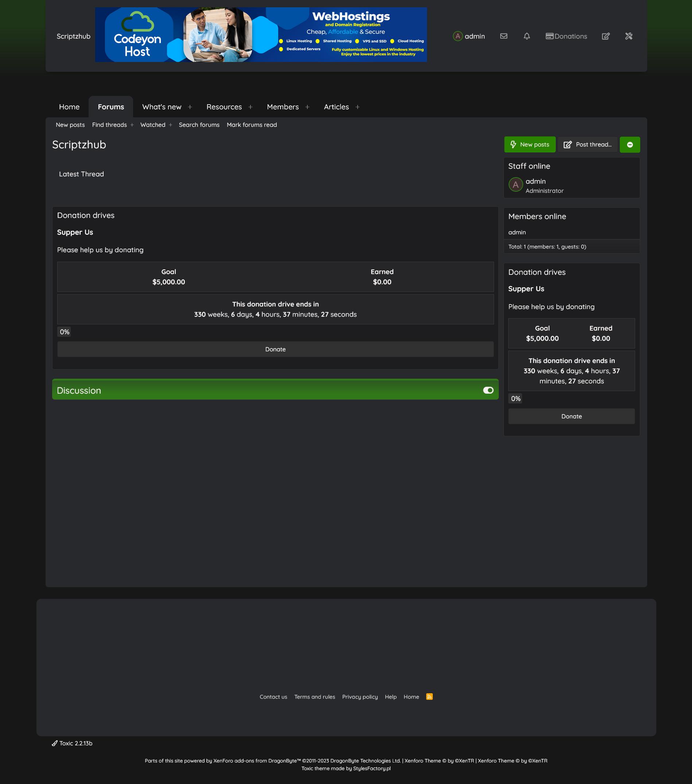The image size is (692, 784).
Task: Click the Toxic 2.2.13b style brush icon
Action: tap(55, 743)
